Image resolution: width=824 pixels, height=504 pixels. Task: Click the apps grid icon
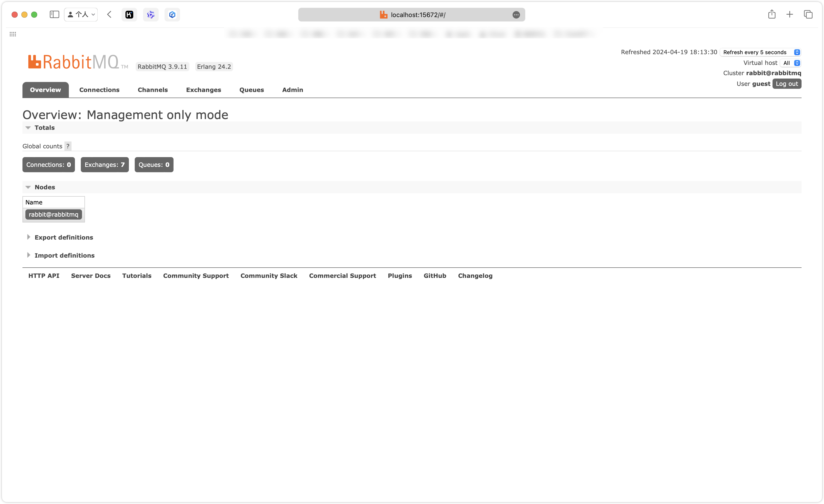(x=13, y=34)
